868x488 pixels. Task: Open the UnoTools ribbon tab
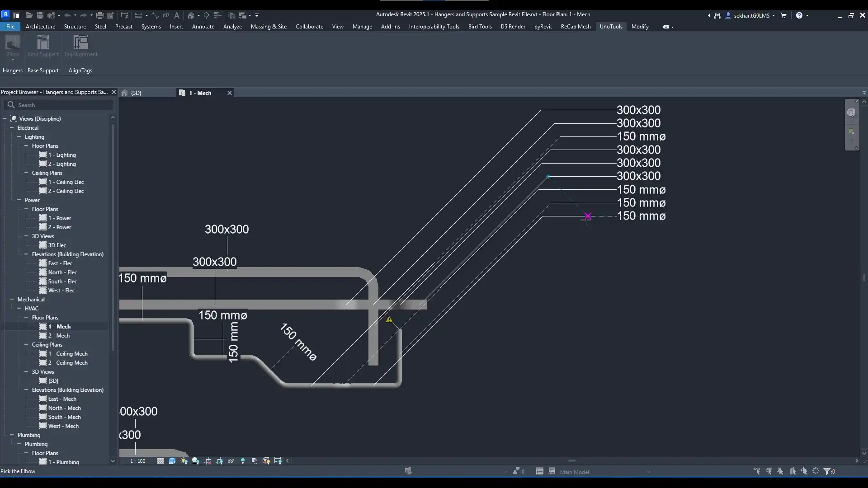click(x=611, y=27)
